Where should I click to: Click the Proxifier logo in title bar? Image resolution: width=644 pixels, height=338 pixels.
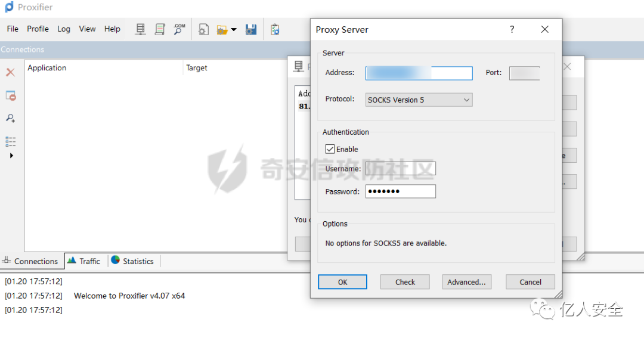click(9, 7)
